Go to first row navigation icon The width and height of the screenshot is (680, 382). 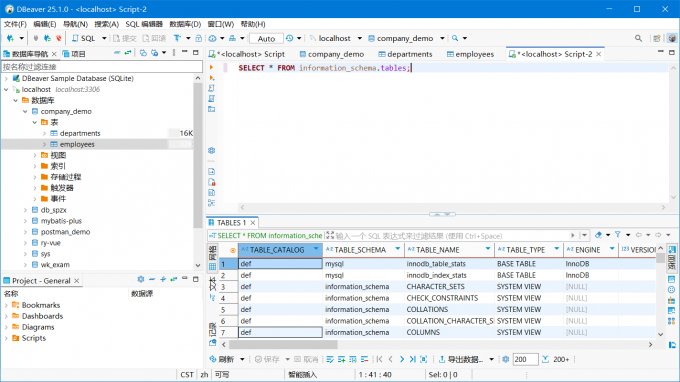(380, 359)
